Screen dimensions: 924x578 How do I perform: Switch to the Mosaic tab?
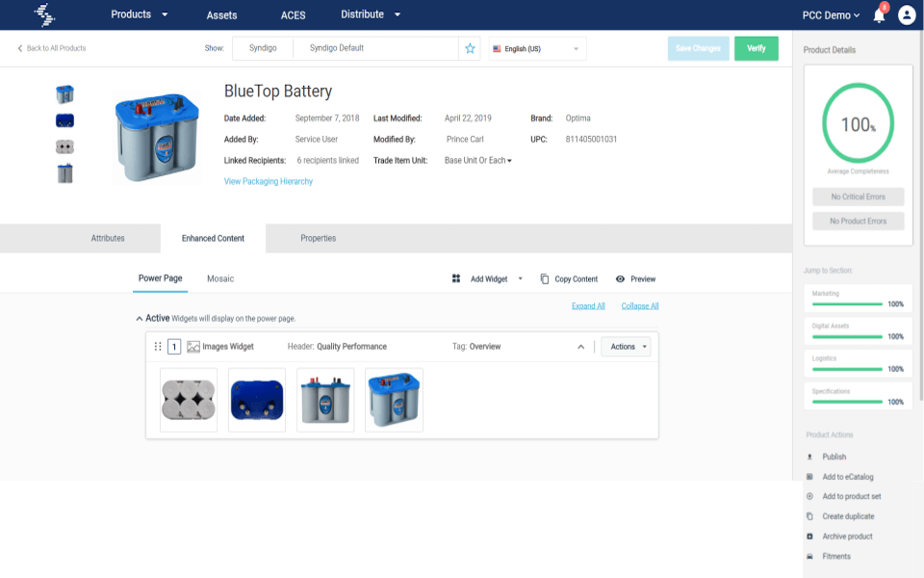pyautogui.click(x=220, y=278)
